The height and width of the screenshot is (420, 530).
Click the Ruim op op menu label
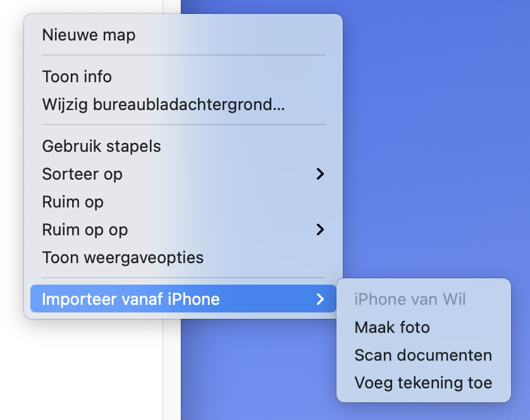(x=85, y=230)
